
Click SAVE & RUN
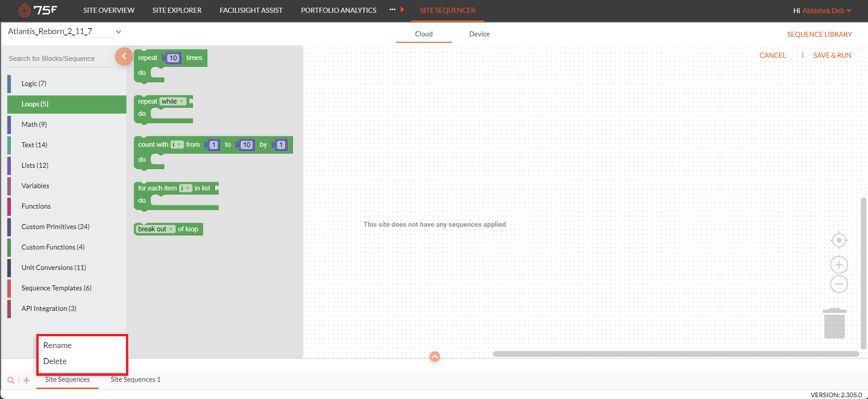point(832,55)
